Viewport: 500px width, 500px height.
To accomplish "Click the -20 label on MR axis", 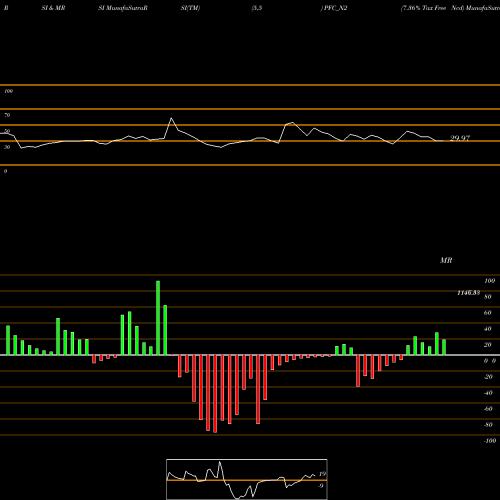I will pos(488,377).
